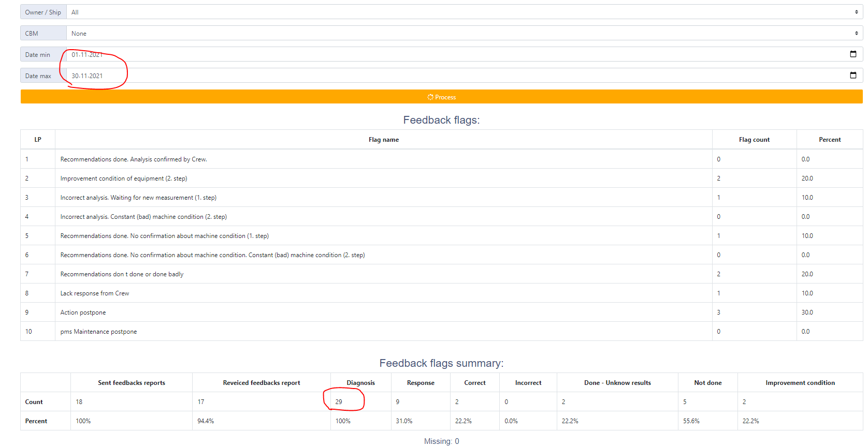Image resolution: width=868 pixels, height=447 pixels.
Task: Click the Sent feedbacks reports header
Action: (132, 383)
